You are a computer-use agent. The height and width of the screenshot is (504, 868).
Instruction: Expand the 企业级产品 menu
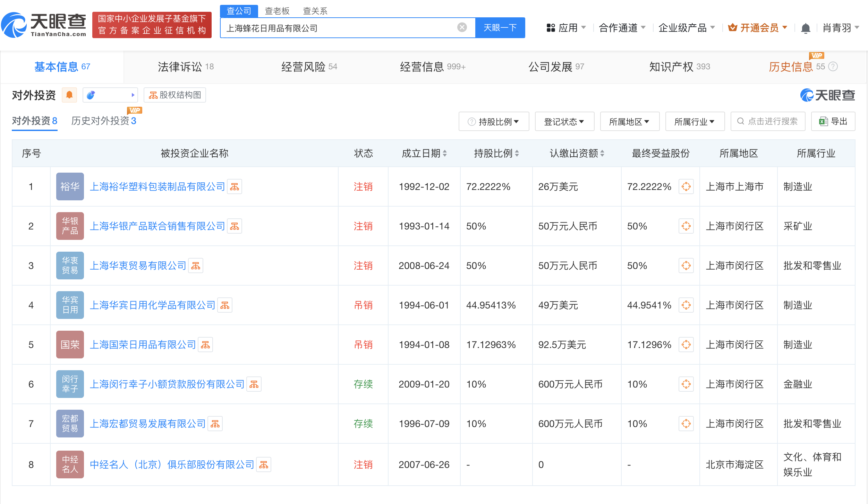tap(687, 28)
